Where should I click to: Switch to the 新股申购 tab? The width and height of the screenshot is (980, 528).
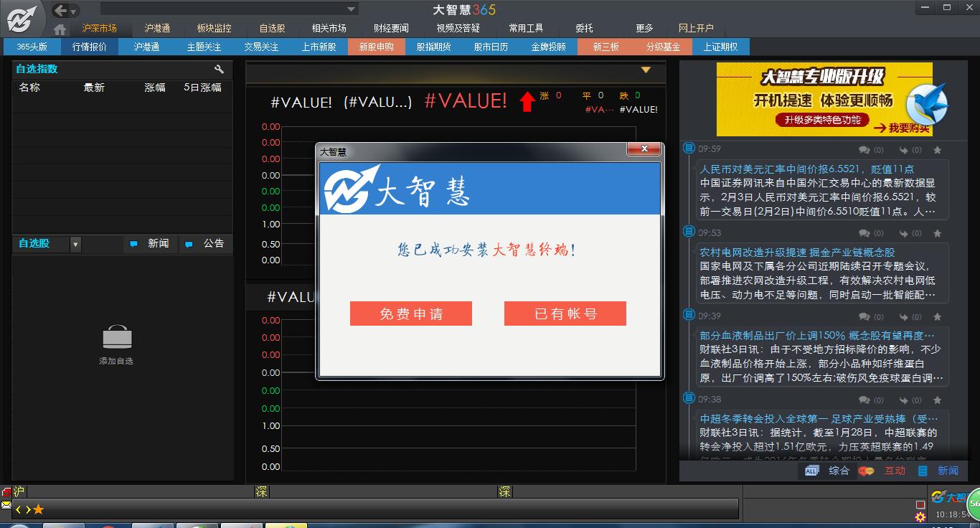[x=377, y=47]
